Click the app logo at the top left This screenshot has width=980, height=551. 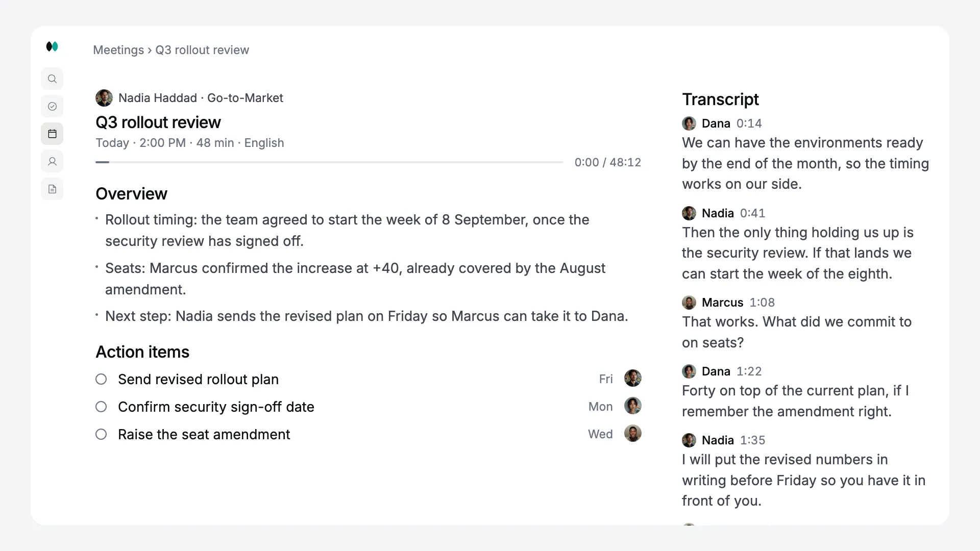pos(52,46)
